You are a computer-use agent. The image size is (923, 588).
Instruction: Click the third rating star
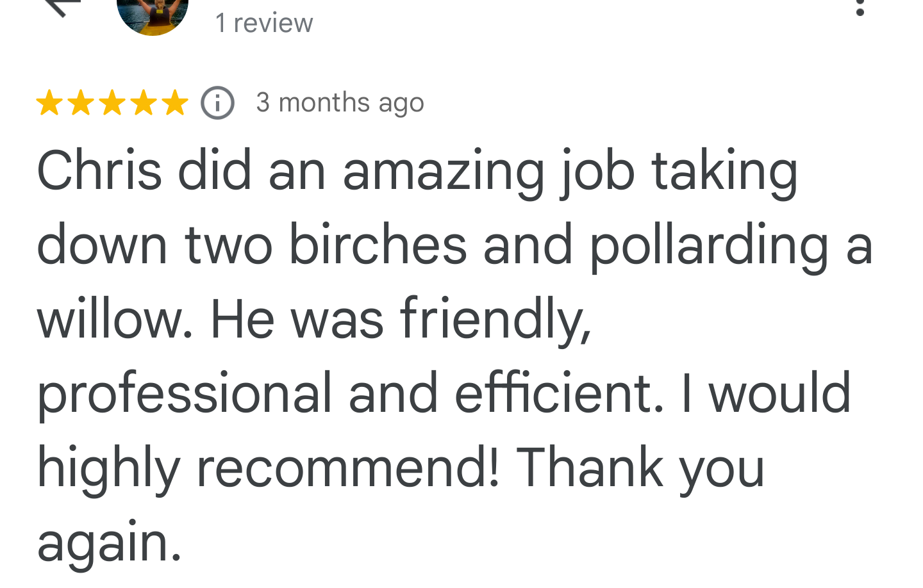pyautogui.click(x=112, y=103)
